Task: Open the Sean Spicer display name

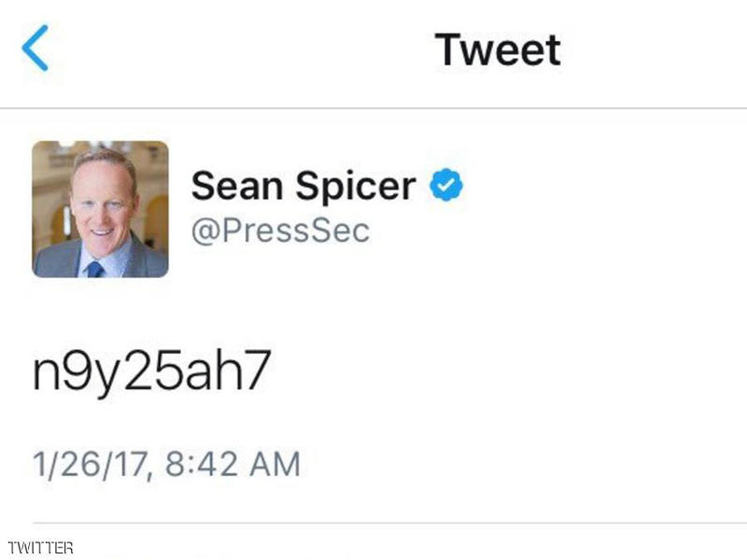Action: point(303,187)
